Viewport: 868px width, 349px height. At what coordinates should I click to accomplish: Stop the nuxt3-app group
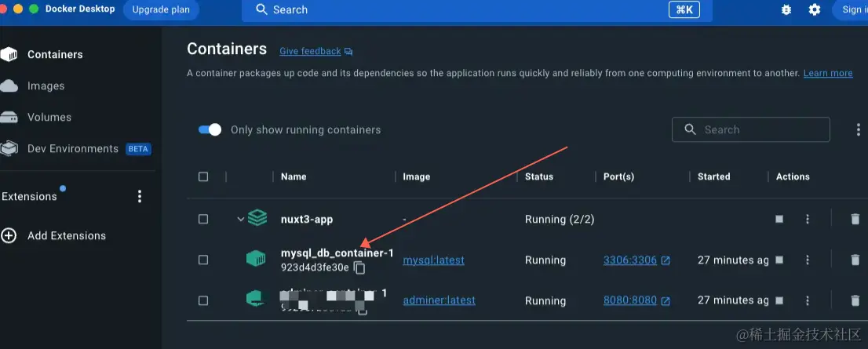(779, 219)
